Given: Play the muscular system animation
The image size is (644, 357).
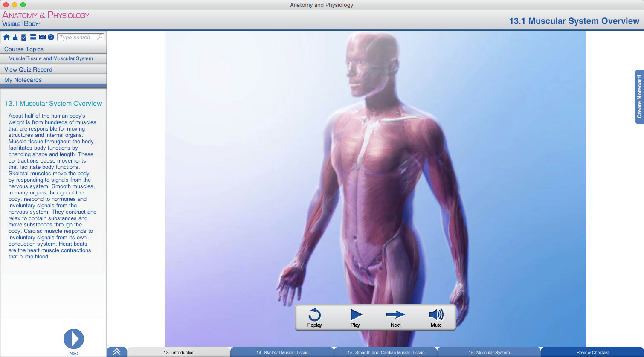Looking at the screenshot, I should click(355, 318).
